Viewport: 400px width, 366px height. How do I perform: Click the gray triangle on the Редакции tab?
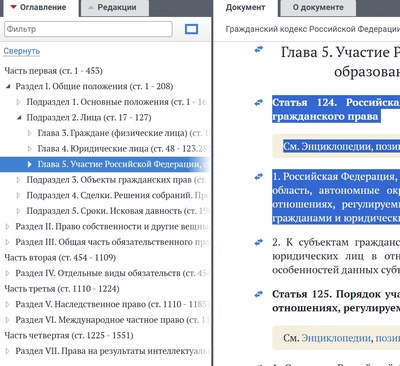(x=91, y=7)
